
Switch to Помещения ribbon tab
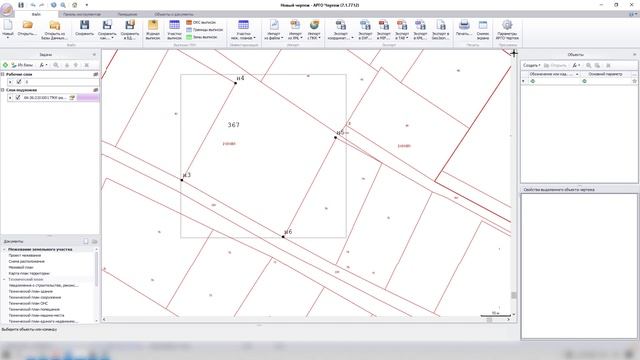coord(128,14)
